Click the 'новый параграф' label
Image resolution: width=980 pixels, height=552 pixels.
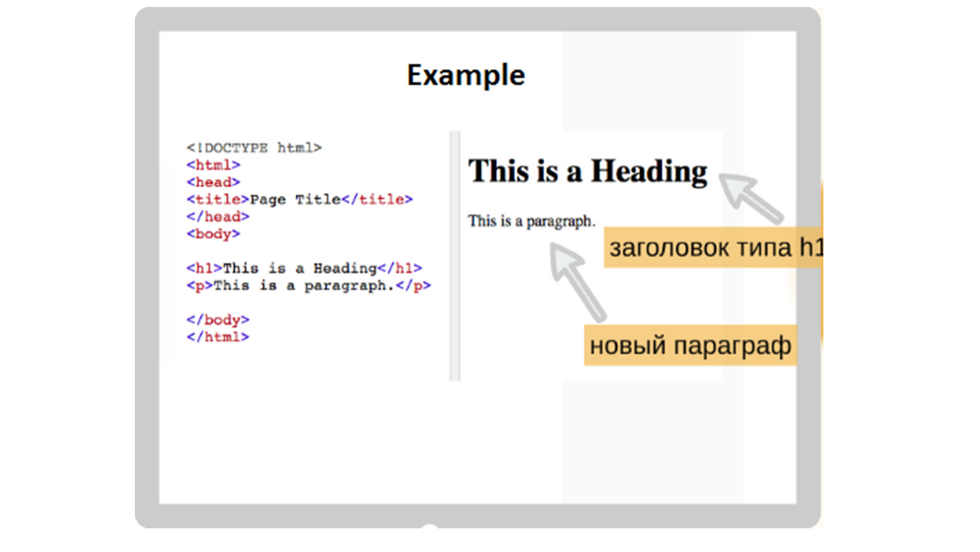tap(690, 346)
